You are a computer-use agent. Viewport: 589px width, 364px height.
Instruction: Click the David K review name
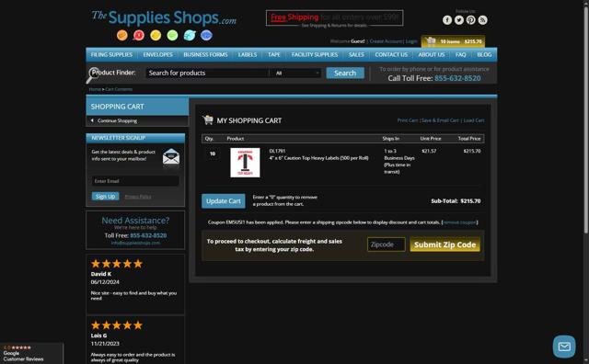[x=101, y=274]
